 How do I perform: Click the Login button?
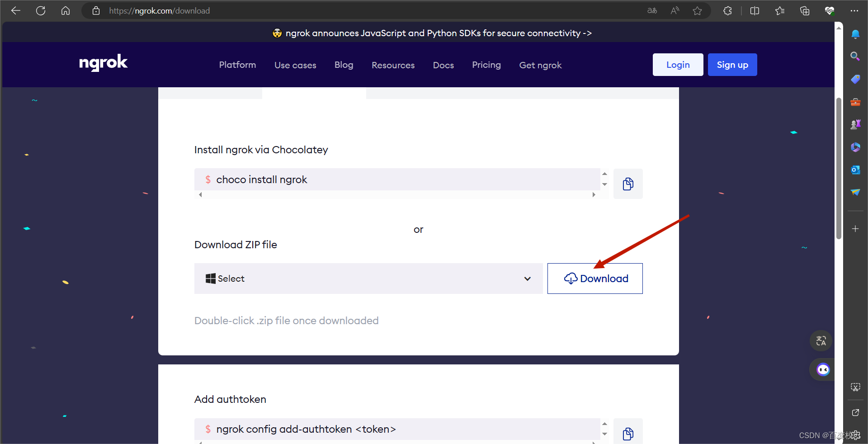[678, 65]
